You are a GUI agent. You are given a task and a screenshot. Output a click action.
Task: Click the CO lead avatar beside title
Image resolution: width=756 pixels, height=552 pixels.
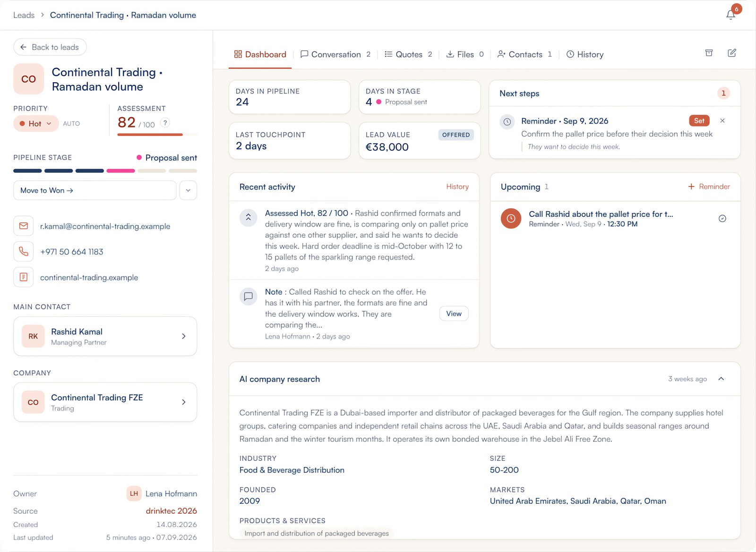29,79
